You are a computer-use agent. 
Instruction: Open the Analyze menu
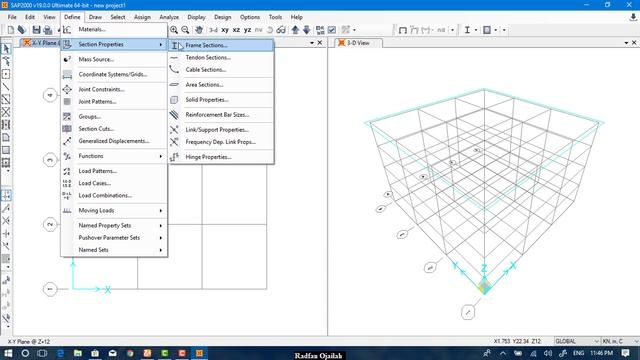point(169,17)
